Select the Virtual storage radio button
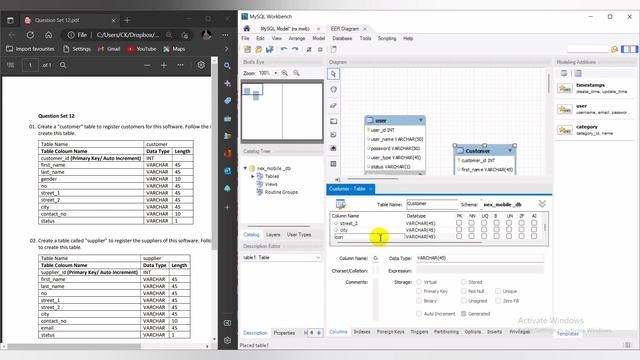 point(419,282)
